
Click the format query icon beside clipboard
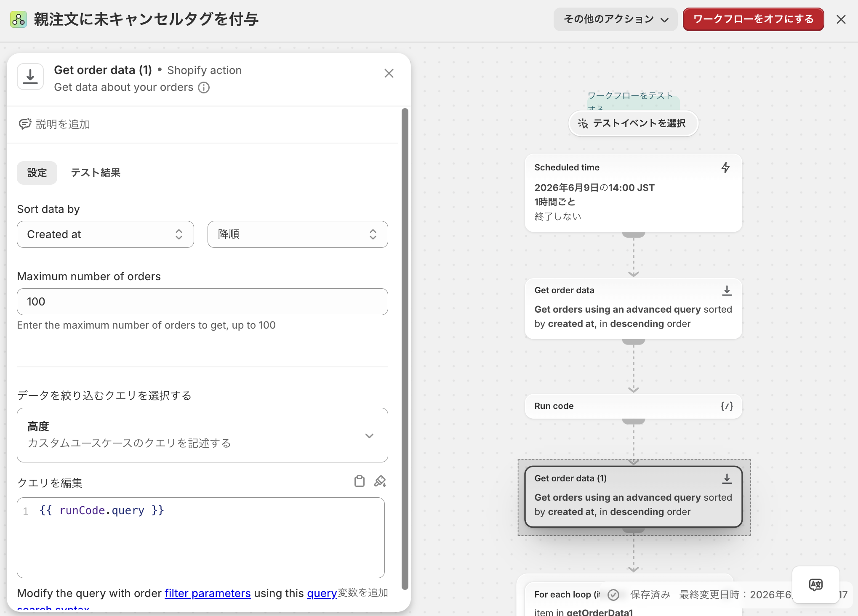click(x=380, y=481)
